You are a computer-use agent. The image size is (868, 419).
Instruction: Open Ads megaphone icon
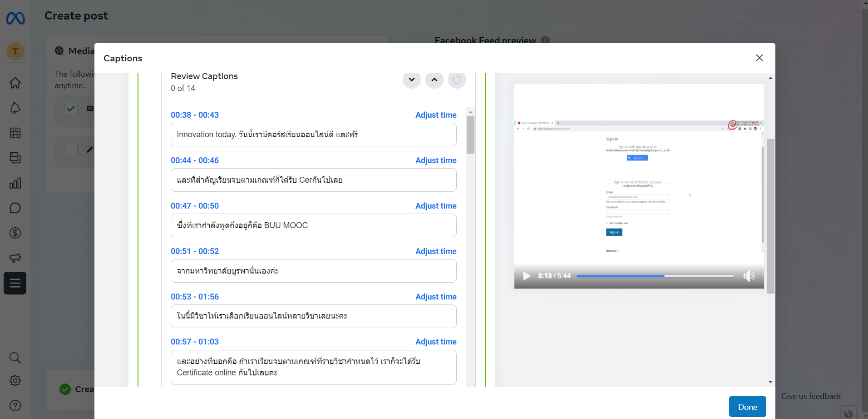15,258
